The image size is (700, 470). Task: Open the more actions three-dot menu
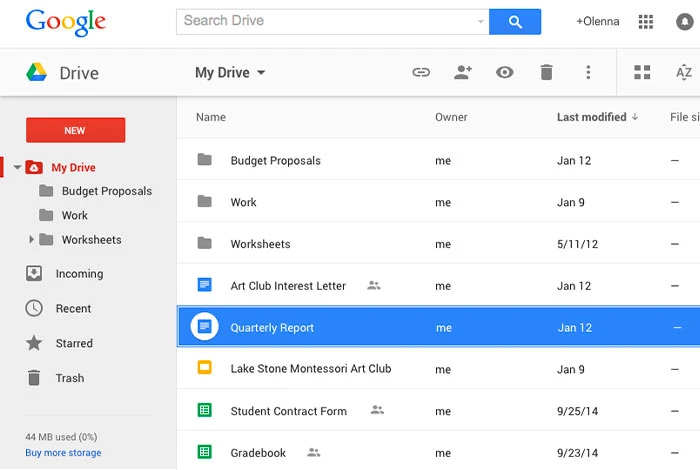coord(588,72)
